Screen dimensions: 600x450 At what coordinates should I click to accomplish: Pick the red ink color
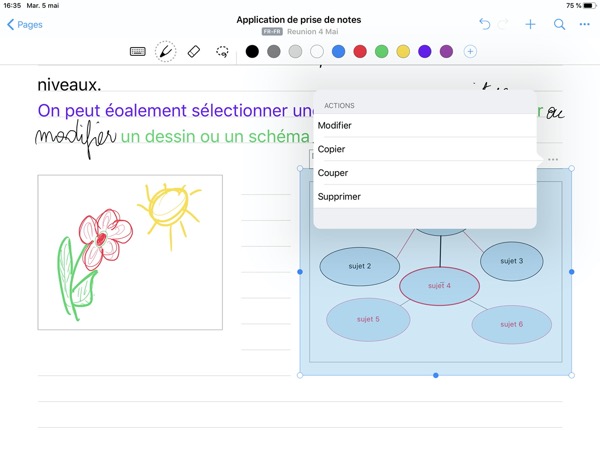[x=360, y=51]
